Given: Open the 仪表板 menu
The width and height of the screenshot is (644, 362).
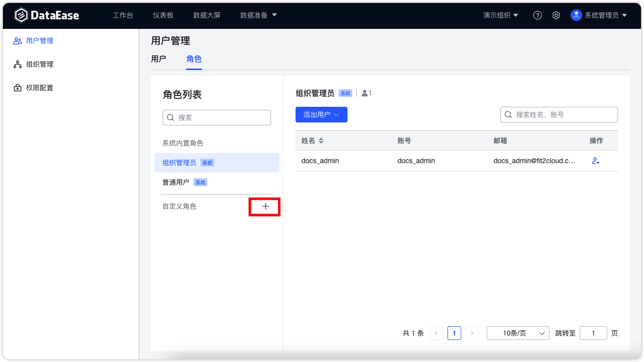Looking at the screenshot, I should (x=163, y=15).
